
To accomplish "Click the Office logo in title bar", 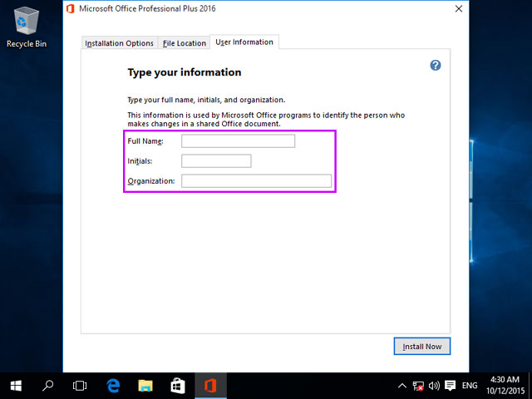I will 71,9.
